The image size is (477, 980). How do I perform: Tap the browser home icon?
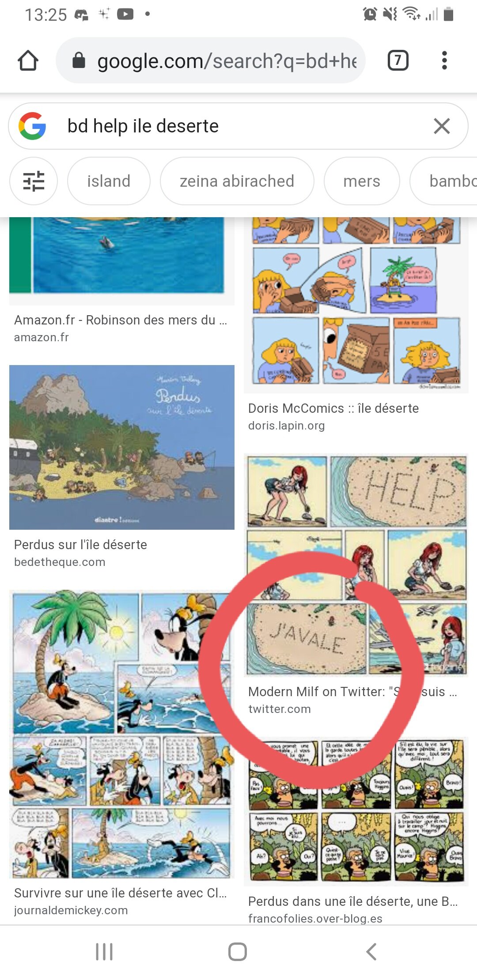(28, 60)
